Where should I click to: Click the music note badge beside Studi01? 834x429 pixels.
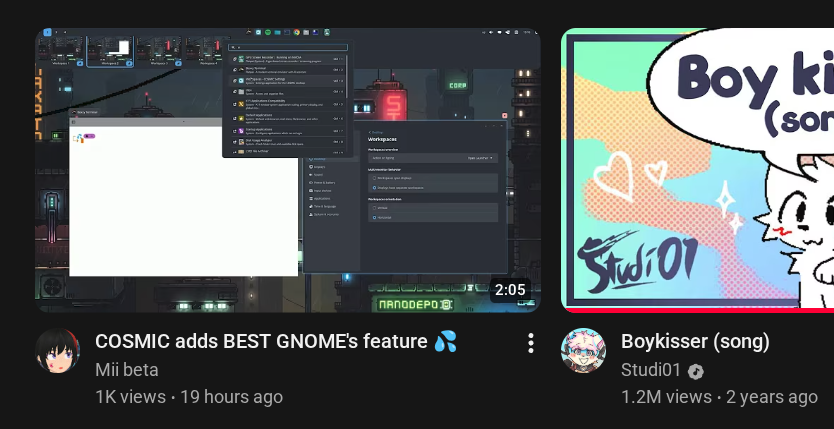click(696, 371)
